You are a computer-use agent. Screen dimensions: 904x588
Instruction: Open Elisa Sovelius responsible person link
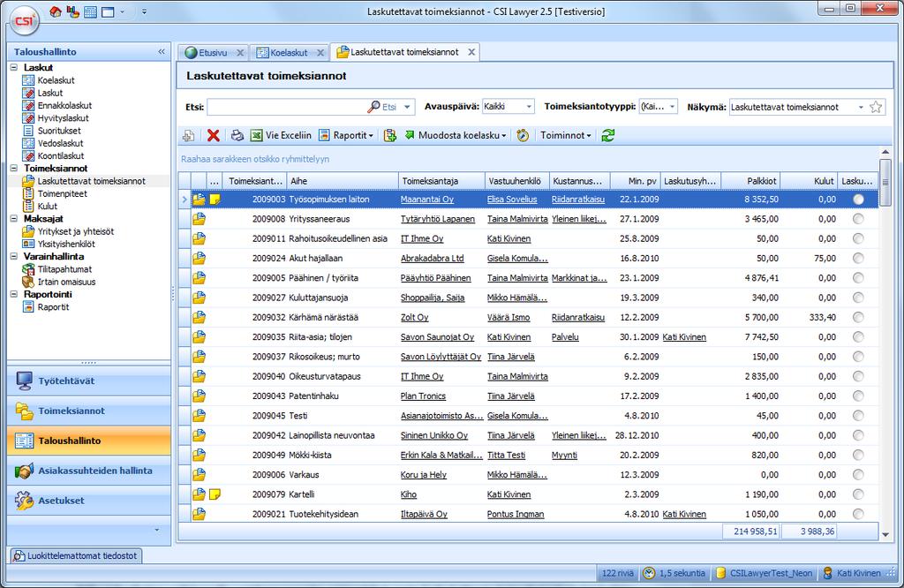point(512,200)
